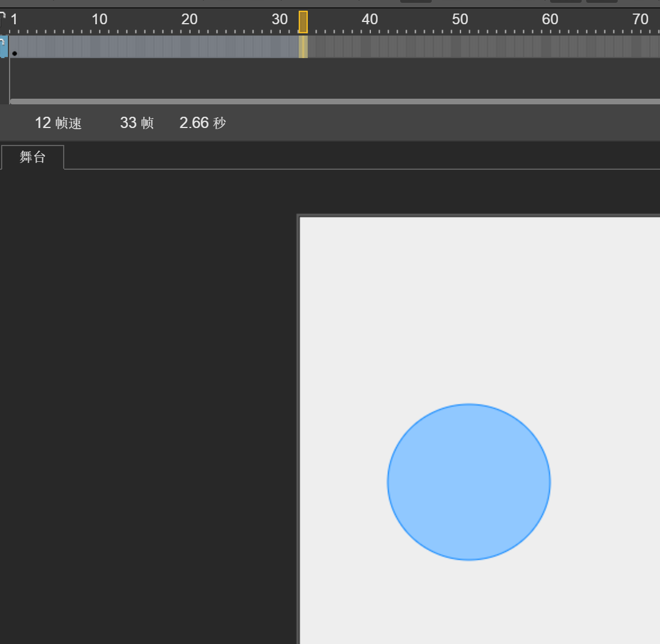Select the highlighted layer cell at frame 33
Image resolution: width=660 pixels, height=644 pixels.
pyautogui.click(x=303, y=47)
